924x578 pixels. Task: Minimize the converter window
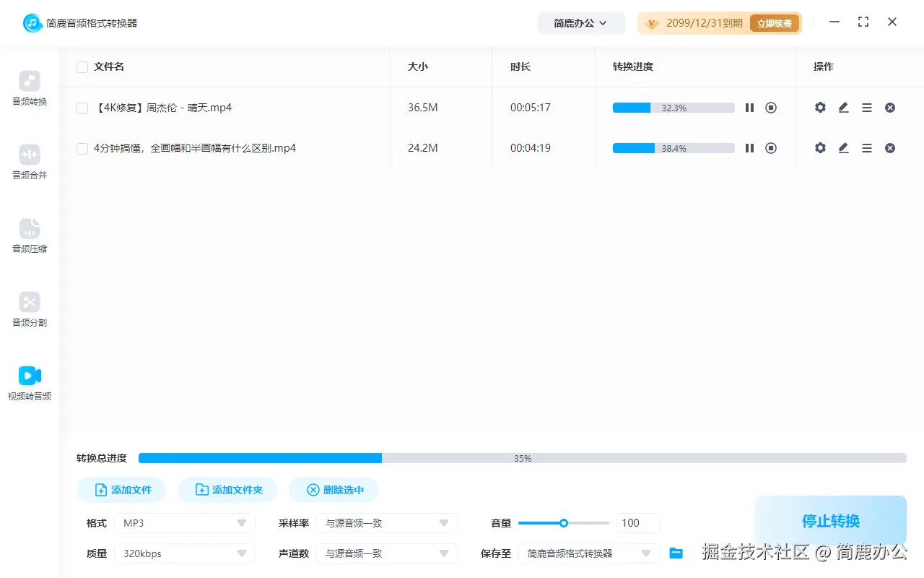(x=834, y=22)
